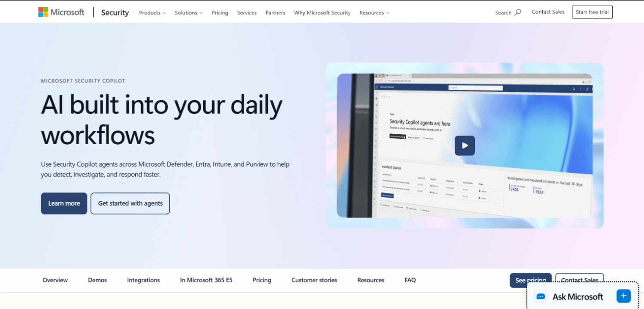Open the In Microsoft 365 E5 tab

point(206,280)
